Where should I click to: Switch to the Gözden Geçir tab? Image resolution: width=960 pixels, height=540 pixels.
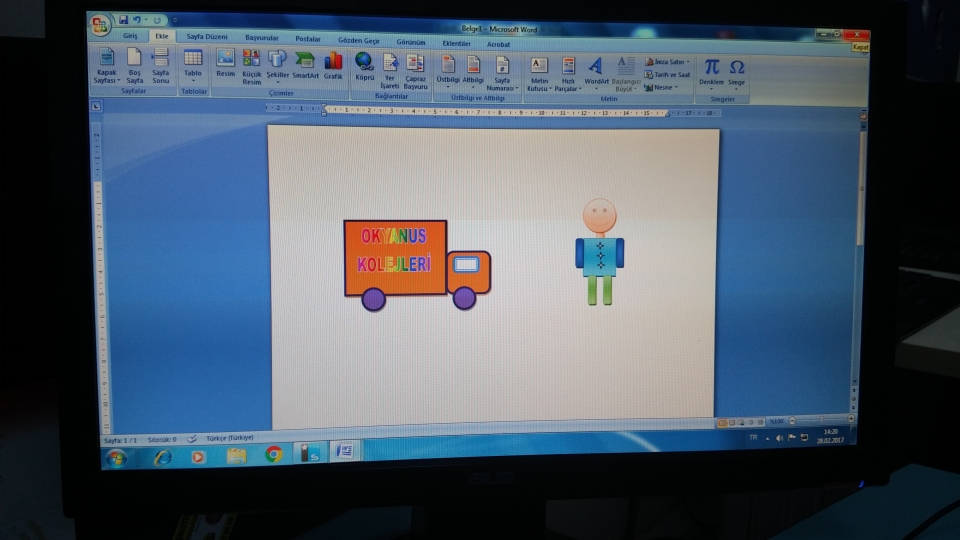coord(359,40)
